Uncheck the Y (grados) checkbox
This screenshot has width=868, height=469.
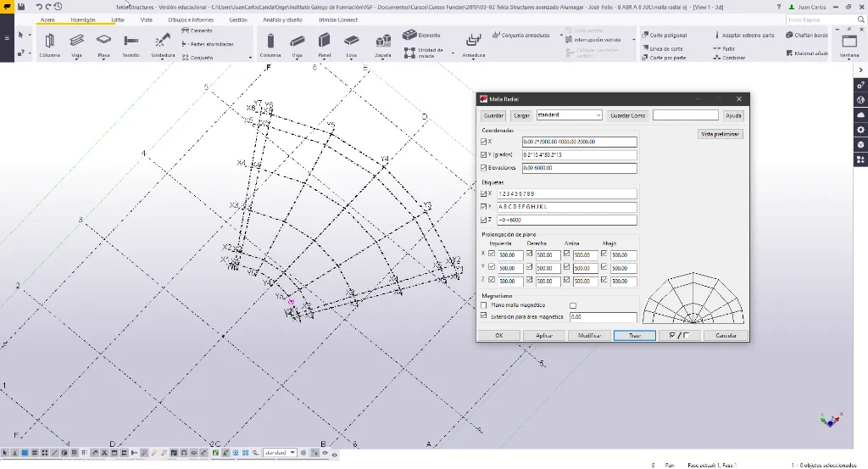(484, 154)
